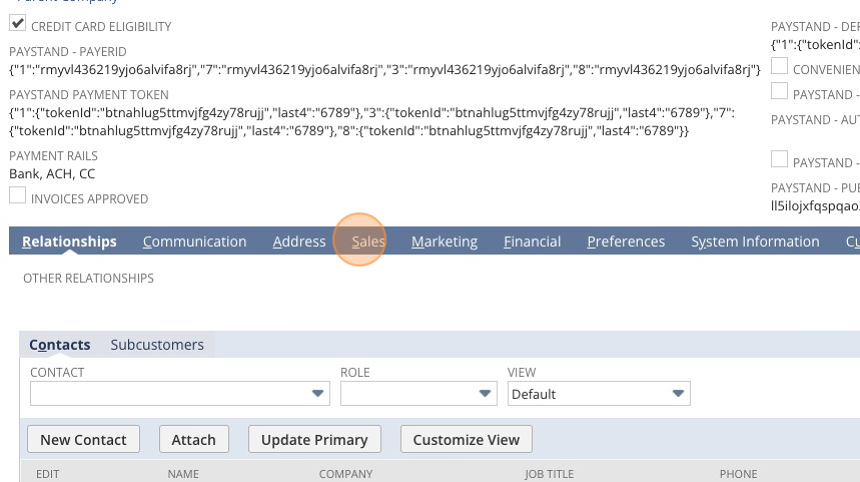Screen dimensions: 860x482
Task: Click the Paystand - PayerID label
Action: point(68,52)
